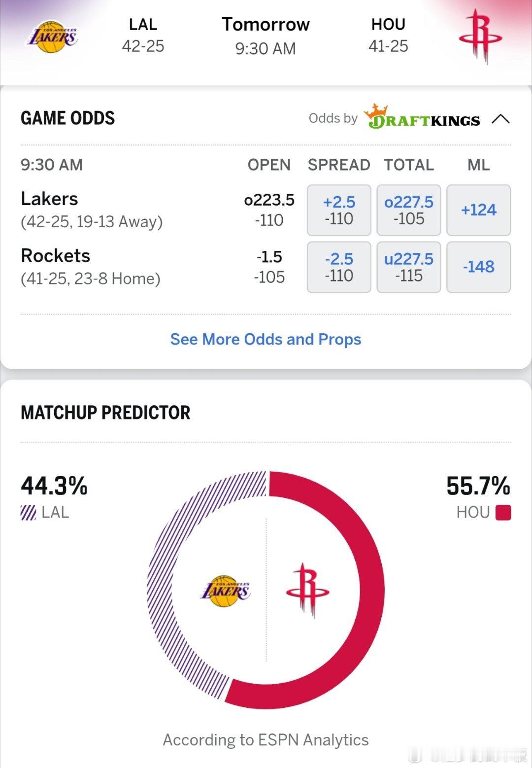Click the crown icon in the DraftKings branding
Image resolution: width=532 pixels, height=768 pixels.
point(376,111)
